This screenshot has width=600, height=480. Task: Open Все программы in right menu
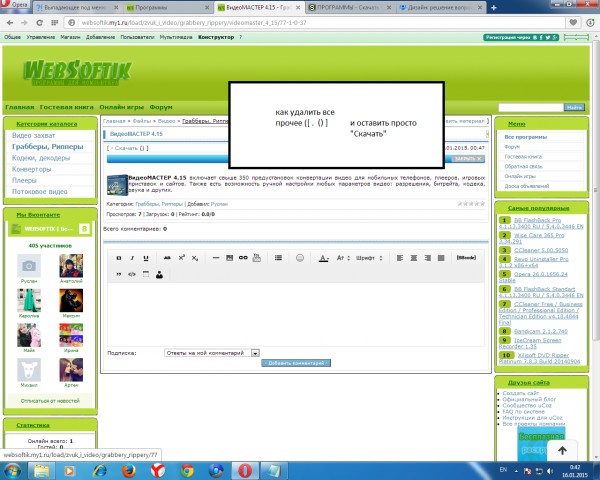point(525,137)
